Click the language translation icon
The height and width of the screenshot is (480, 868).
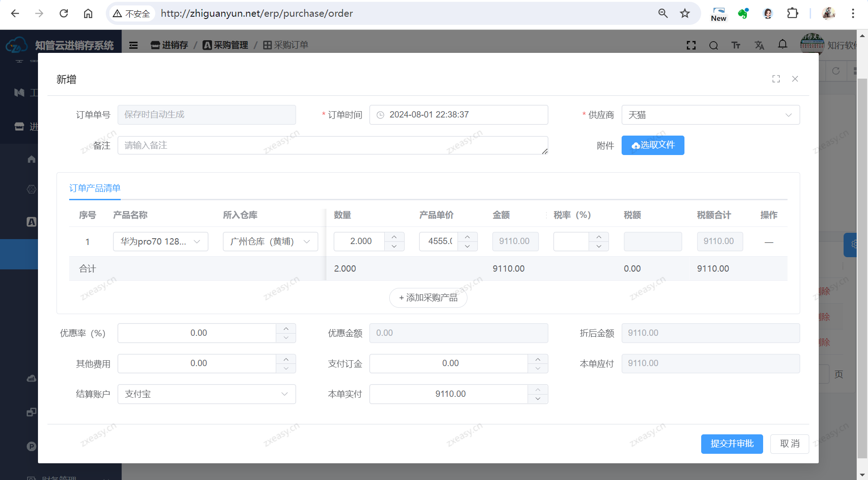tap(759, 45)
